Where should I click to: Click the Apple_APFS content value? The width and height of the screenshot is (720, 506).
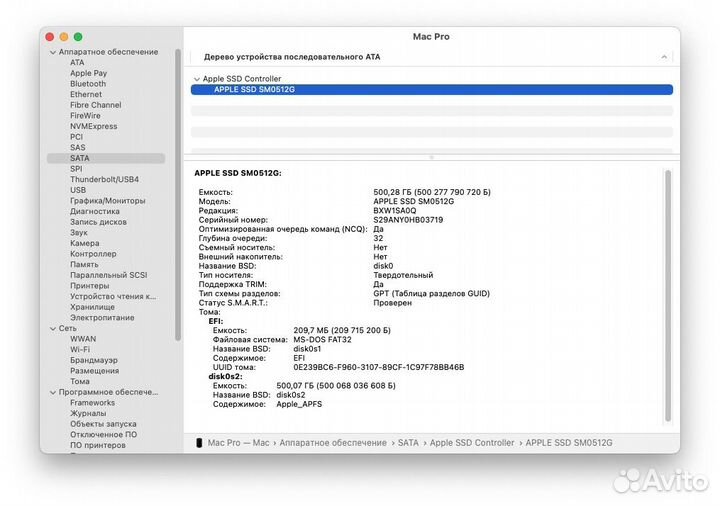coord(299,404)
